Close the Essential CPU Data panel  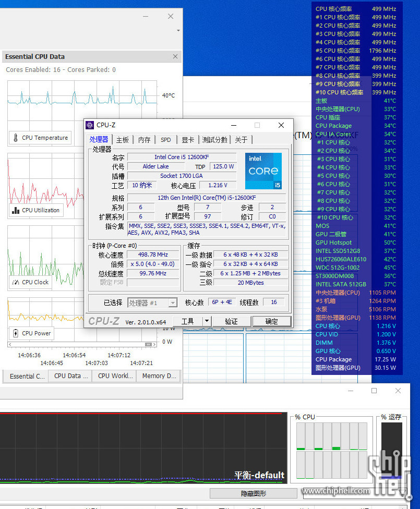pyautogui.click(x=175, y=56)
